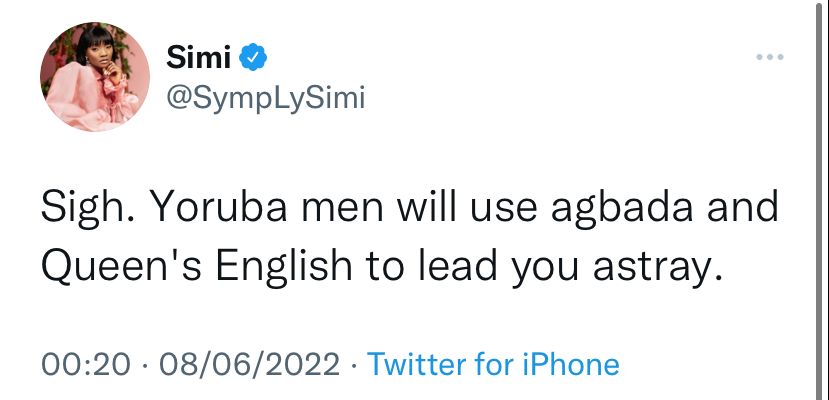Click the 00:20 timestamp
829x400 pixels.
point(86,364)
